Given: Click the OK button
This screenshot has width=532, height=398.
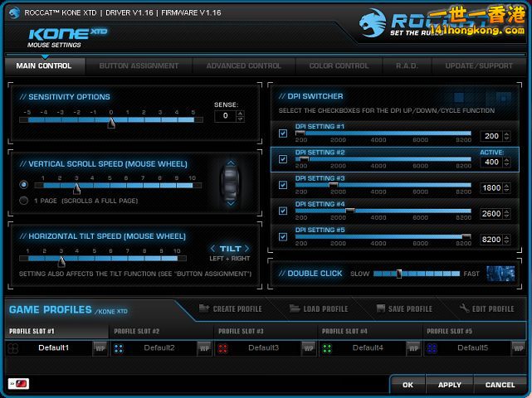Looking at the screenshot, I should 408,385.
